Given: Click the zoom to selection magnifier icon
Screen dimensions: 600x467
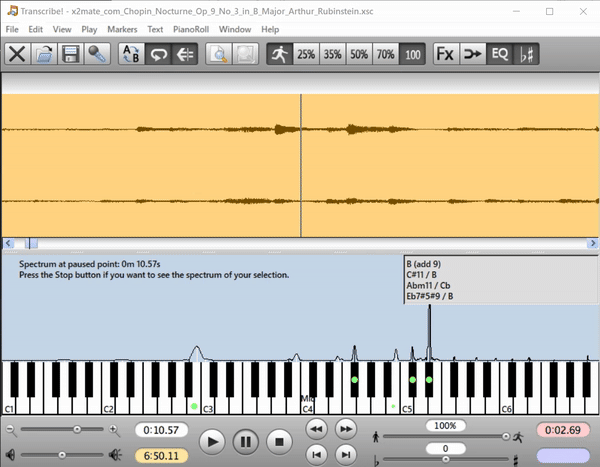Looking at the screenshot, I should (x=218, y=54).
